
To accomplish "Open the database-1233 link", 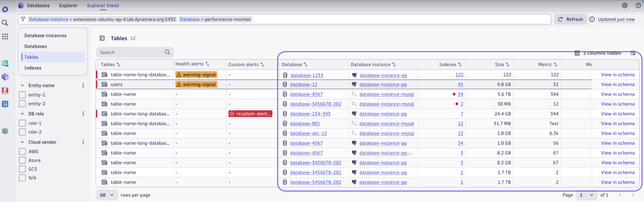I will click(x=307, y=75).
